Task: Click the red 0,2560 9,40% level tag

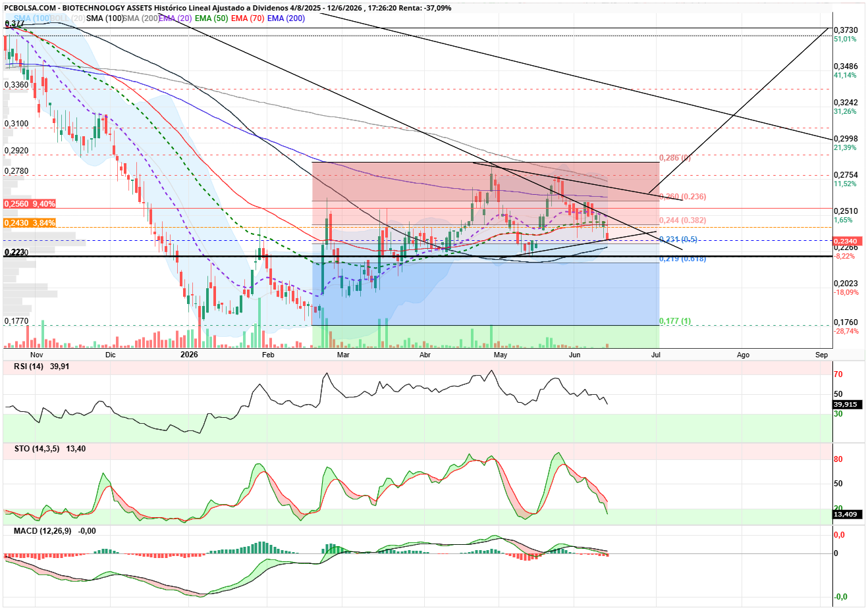Action: tap(30, 204)
